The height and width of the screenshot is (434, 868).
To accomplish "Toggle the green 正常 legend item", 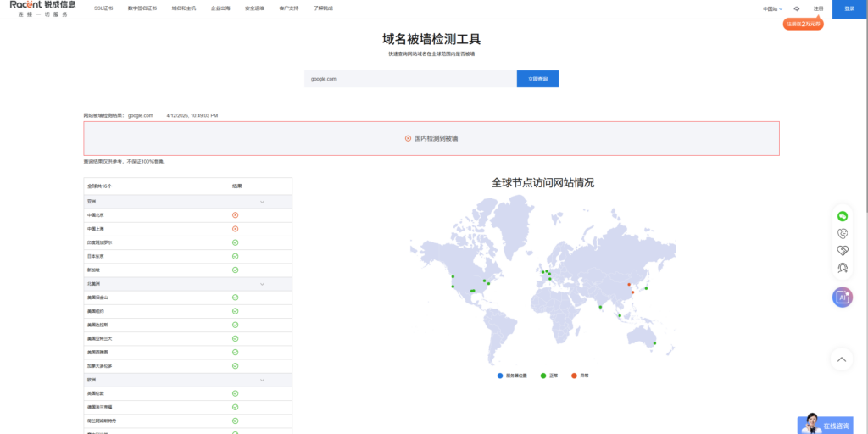I will [x=549, y=375].
